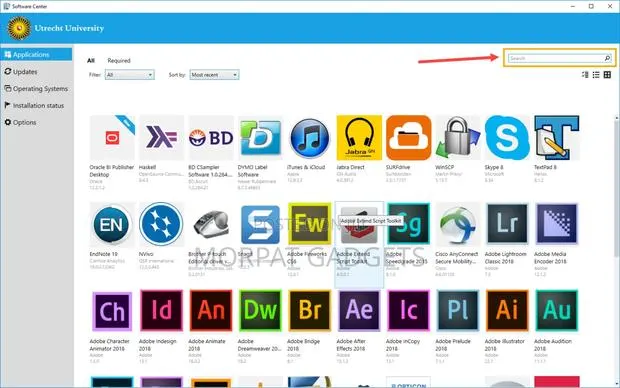
Task: Select Adobe After Effects 2018 icon
Action: pyautogui.click(x=359, y=311)
